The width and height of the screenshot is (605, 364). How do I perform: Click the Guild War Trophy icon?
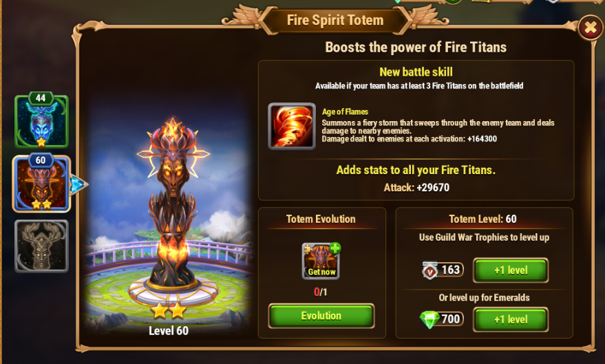tap(429, 270)
